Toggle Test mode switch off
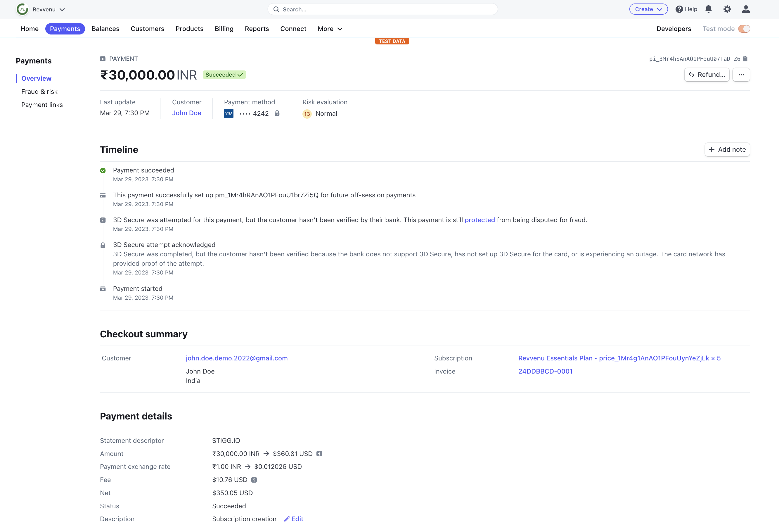 744,29
